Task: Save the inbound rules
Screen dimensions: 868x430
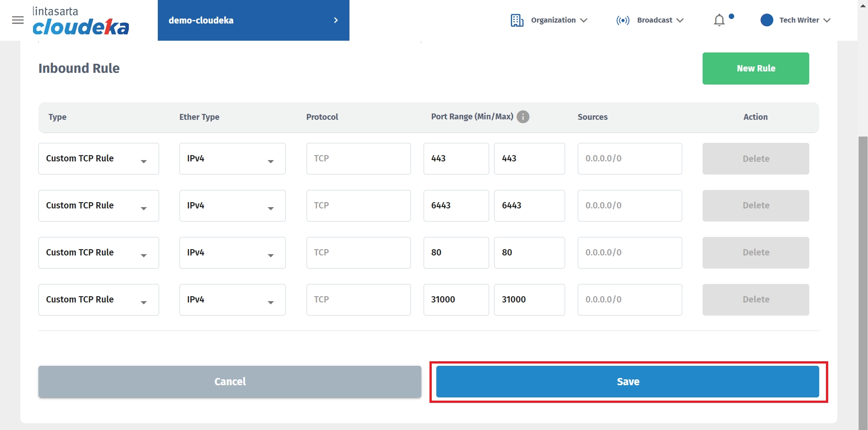Action: click(627, 382)
